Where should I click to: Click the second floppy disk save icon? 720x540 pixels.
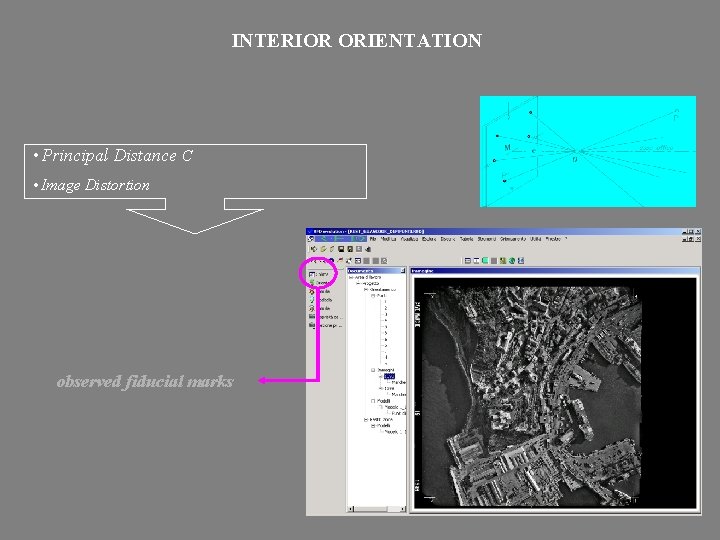click(x=350, y=249)
